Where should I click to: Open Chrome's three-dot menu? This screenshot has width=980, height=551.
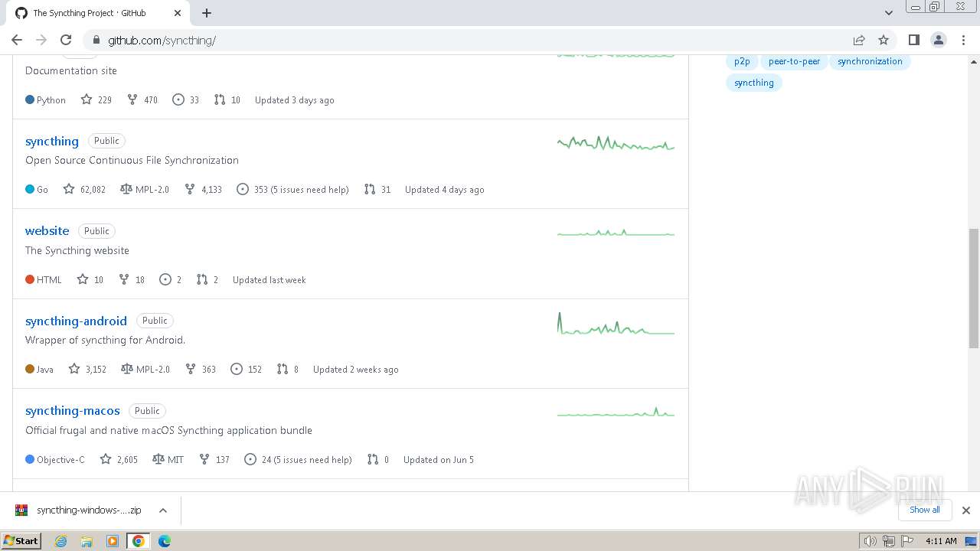point(963,40)
